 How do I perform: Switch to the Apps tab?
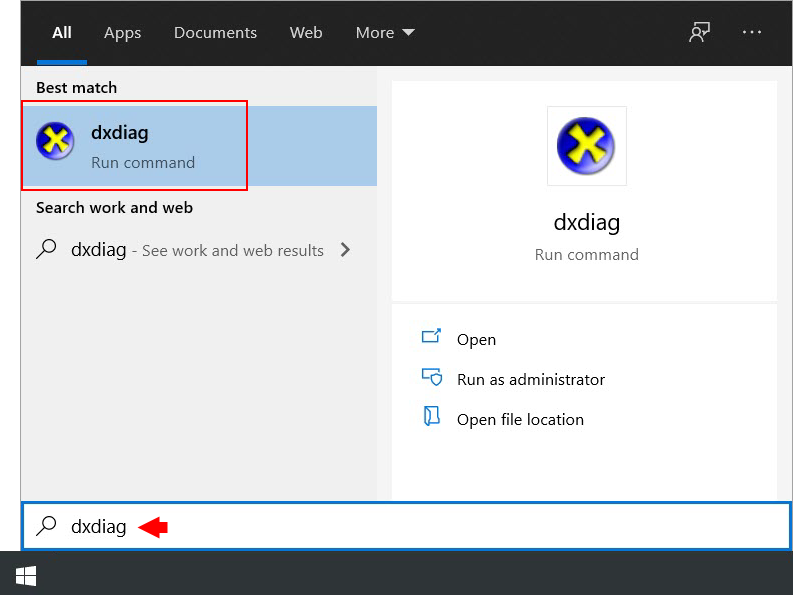122,33
